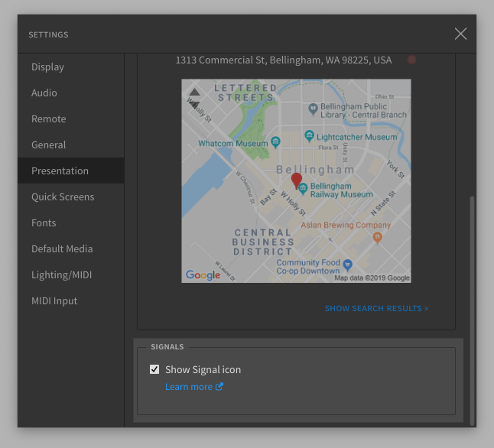Screen dimensions: 494x448
Task: Click the Google logo on map
Action: click(x=203, y=275)
